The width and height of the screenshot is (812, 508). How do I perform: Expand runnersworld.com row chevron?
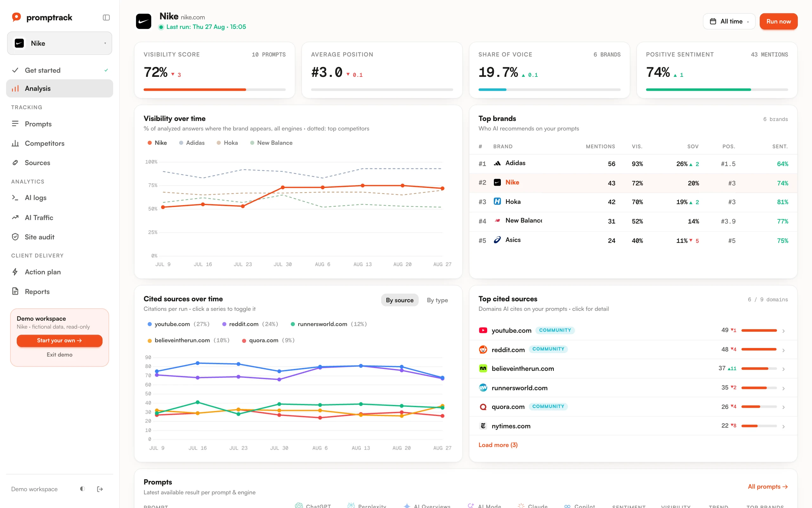tap(783, 388)
